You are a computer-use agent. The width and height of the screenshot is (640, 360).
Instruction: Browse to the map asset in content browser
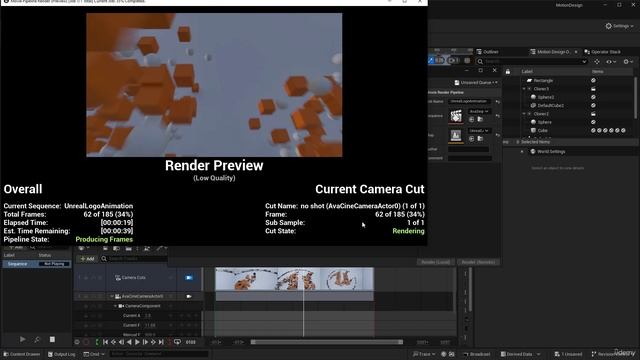tap(480, 139)
